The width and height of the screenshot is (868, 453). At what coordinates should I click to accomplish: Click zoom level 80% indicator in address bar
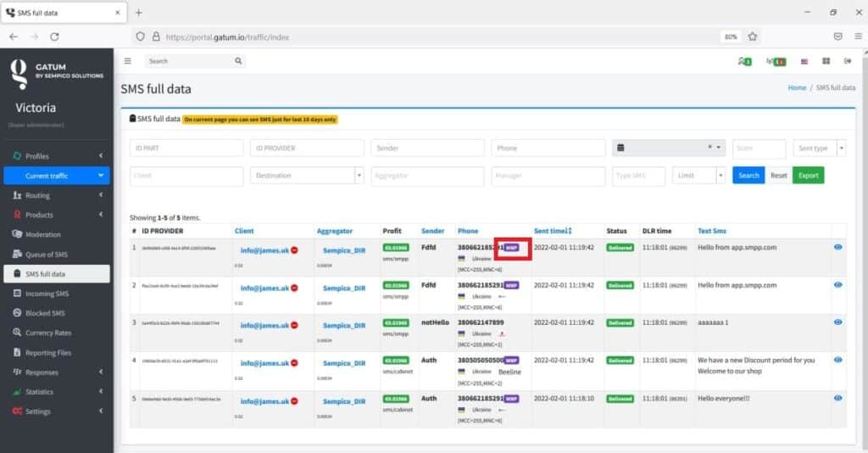pos(731,36)
